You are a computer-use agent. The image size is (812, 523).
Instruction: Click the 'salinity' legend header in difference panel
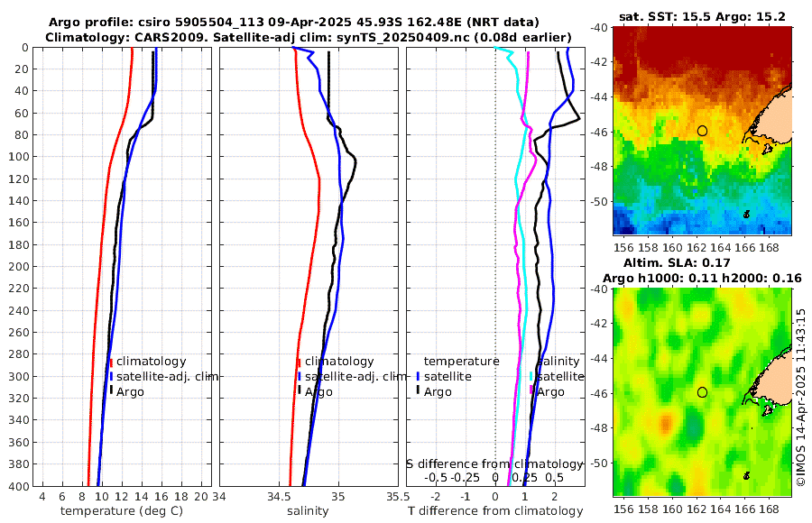[x=558, y=362]
